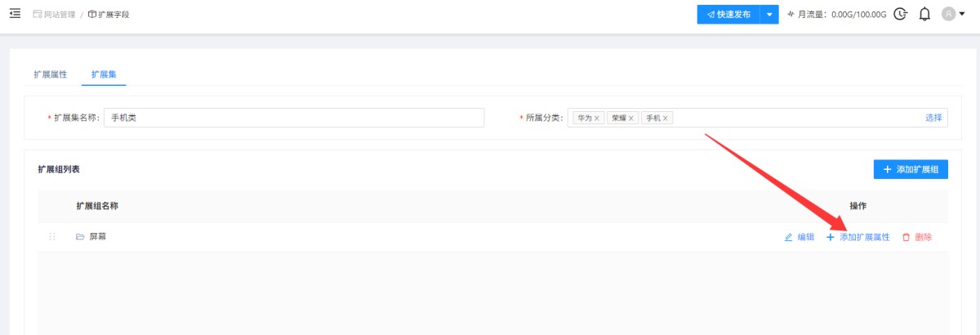The image size is (980, 335).
Task: Click the 编辑 pencil icon
Action: pyautogui.click(x=788, y=237)
